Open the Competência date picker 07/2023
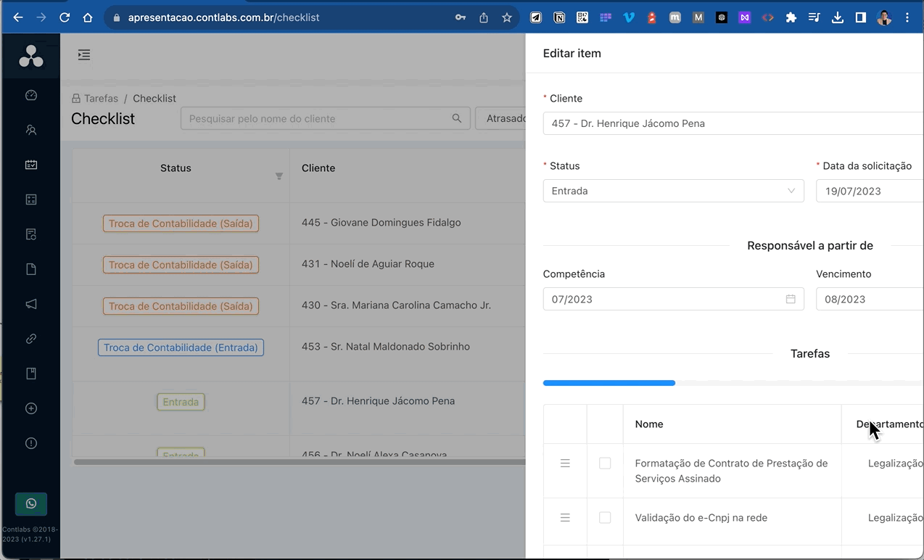Viewport: 924px width, 560px height. coord(672,299)
